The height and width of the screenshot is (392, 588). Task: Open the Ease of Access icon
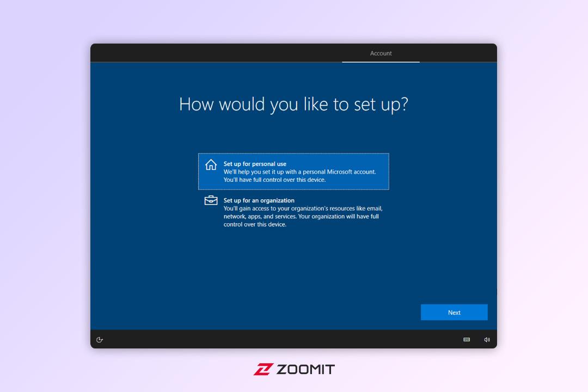pos(100,340)
